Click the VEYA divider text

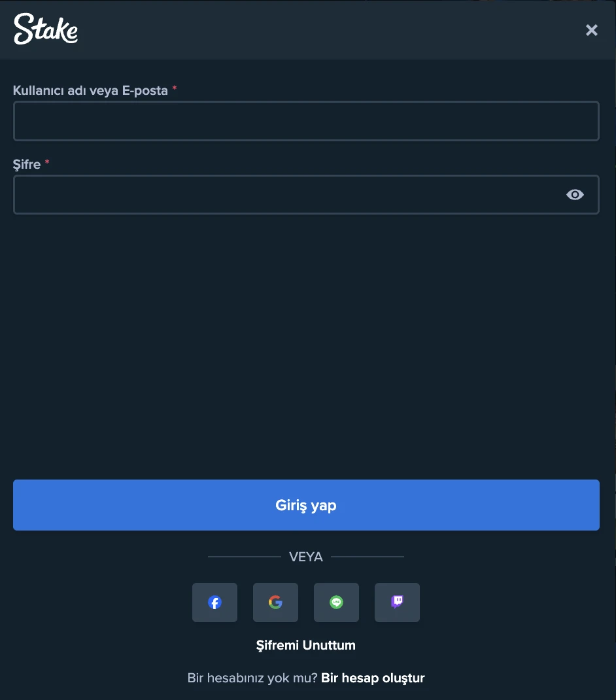coord(305,557)
